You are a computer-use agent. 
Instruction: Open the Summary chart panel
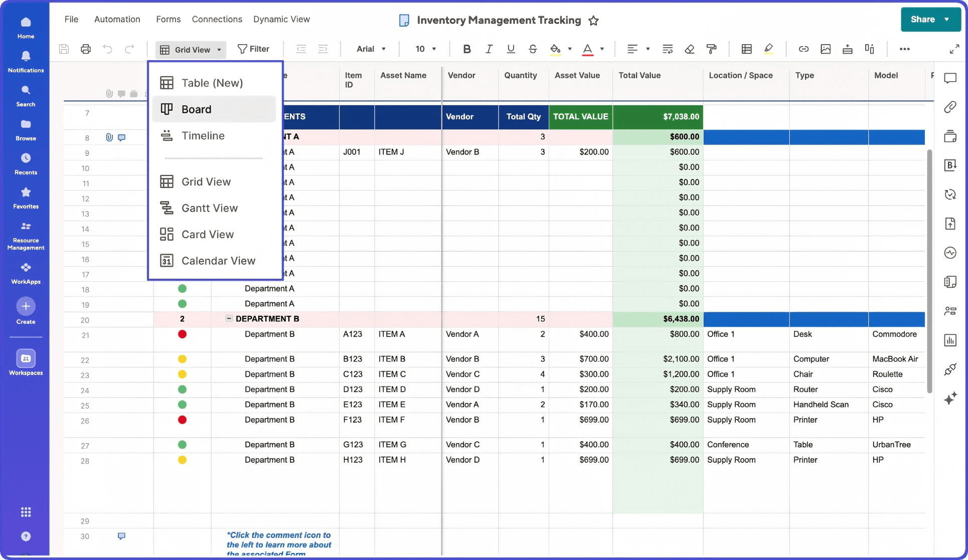tap(950, 340)
